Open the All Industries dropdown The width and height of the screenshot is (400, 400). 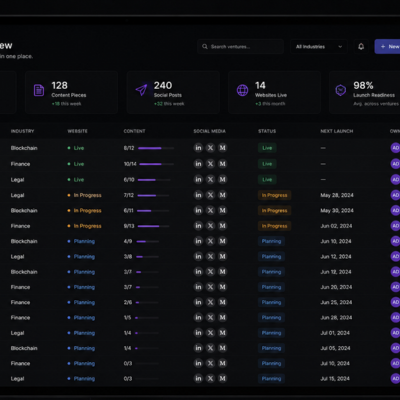tap(319, 47)
